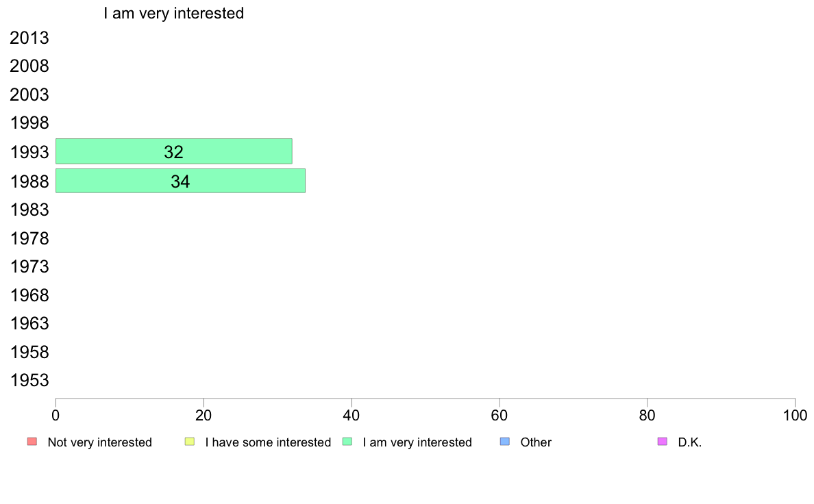Click the green I am very interested swatch
814x504 pixels.
(347, 442)
